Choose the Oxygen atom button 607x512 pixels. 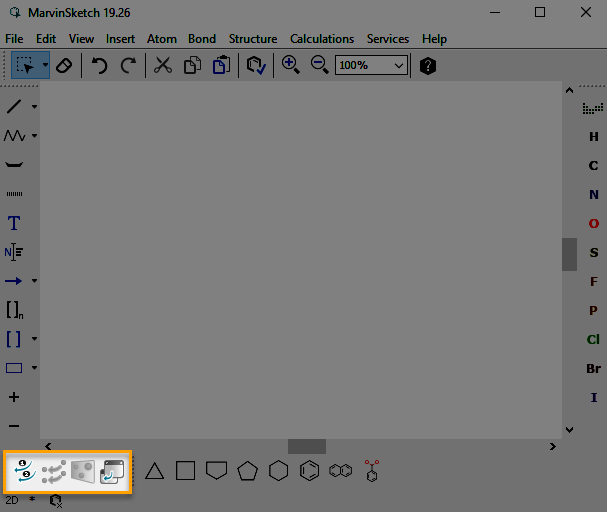pos(593,223)
